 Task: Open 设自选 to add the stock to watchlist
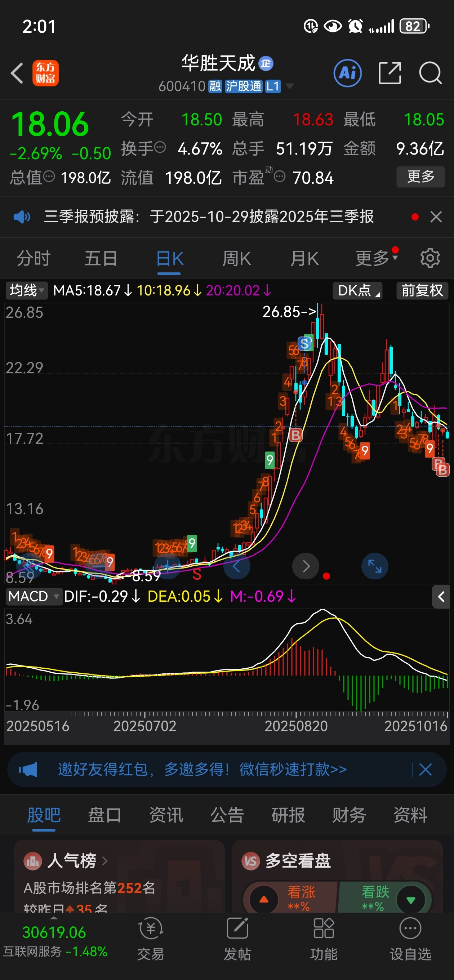coord(411,939)
